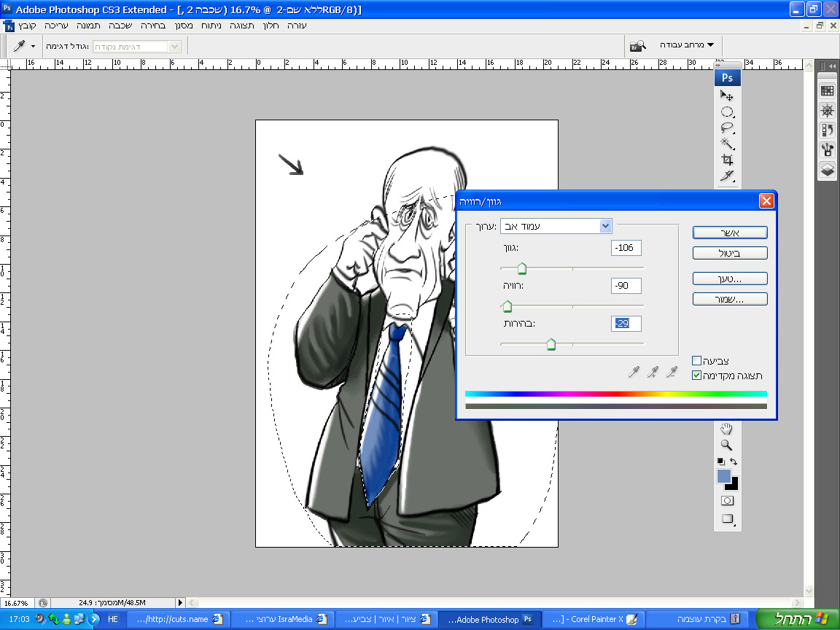This screenshot has width=840, height=630.
Task: Open the status bar info arrow menu
Action: point(180,603)
